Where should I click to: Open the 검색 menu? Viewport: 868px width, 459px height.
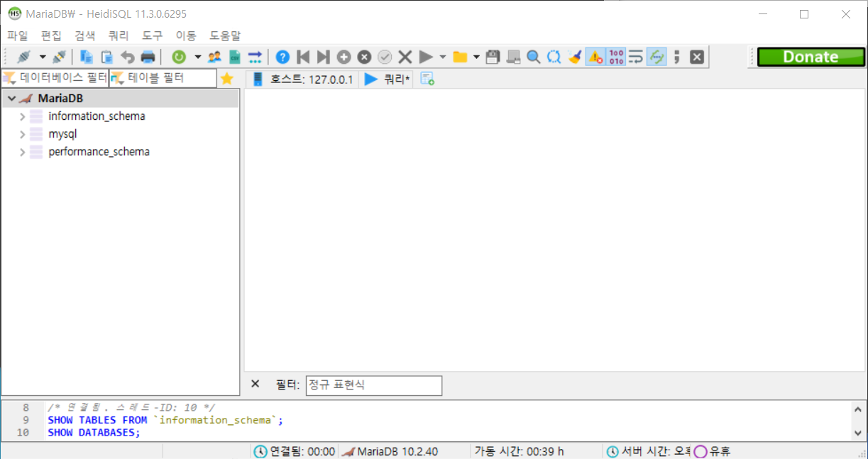tap(84, 35)
